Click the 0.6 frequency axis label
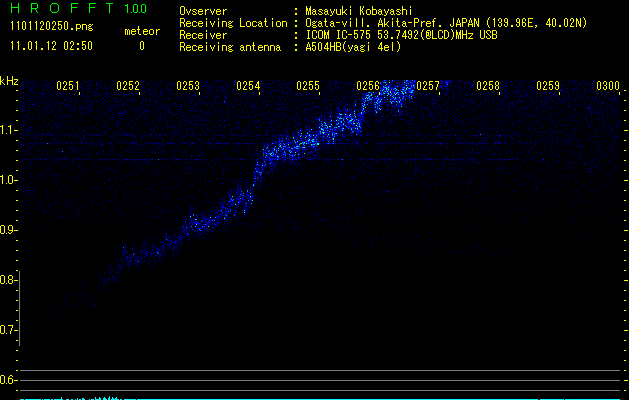 pos(10,380)
